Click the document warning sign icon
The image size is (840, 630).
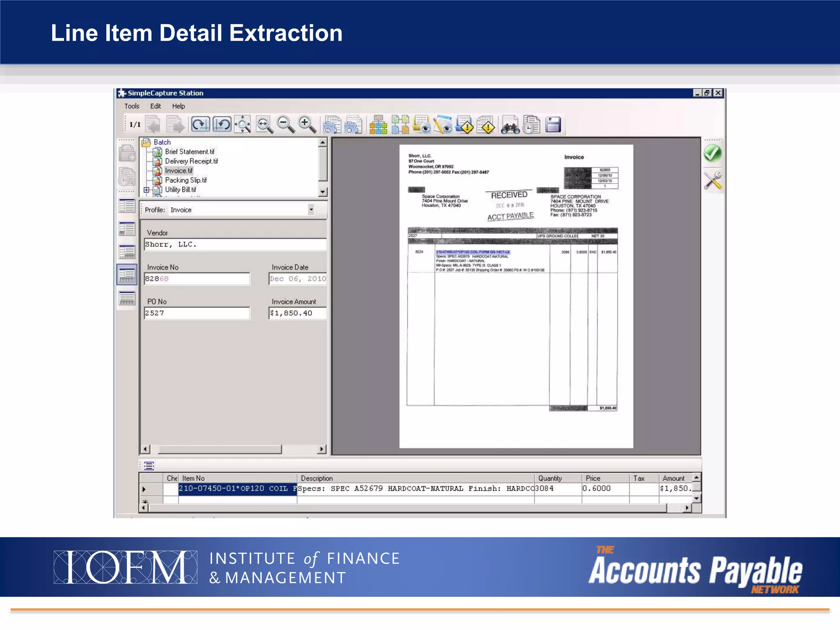(486, 124)
